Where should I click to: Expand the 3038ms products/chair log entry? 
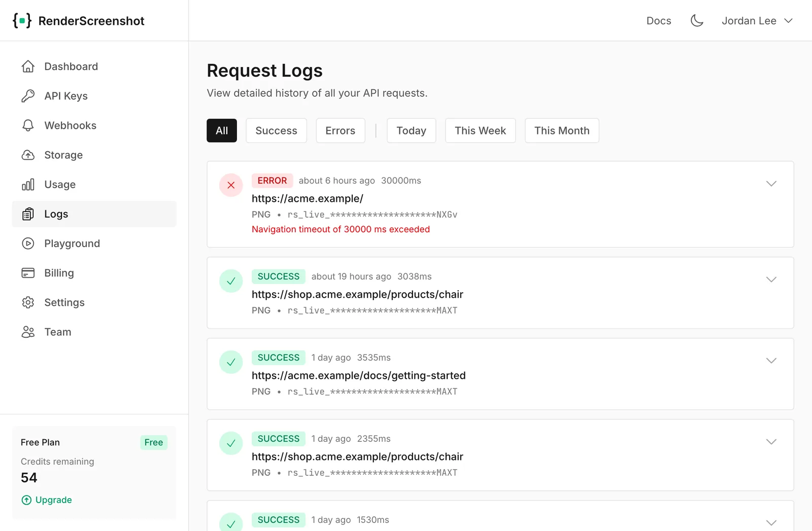click(771, 279)
